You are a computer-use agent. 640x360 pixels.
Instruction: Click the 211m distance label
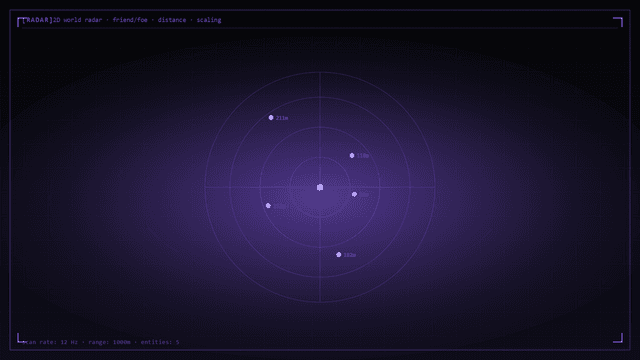point(282,118)
